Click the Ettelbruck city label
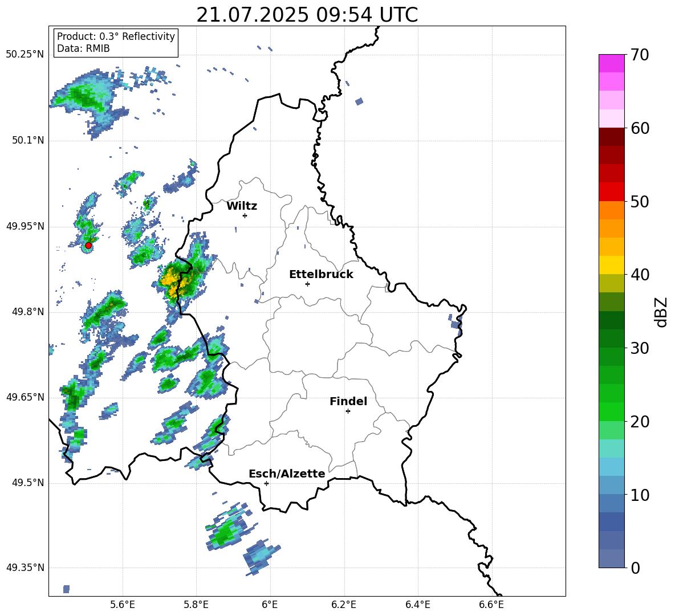Viewport: 675px width, 616px height. pos(321,275)
